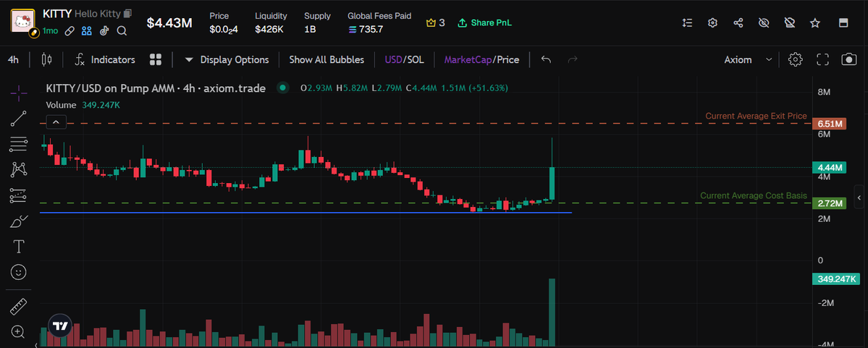
Task: Click the KITTY/USD chart title legend
Action: tap(156, 88)
